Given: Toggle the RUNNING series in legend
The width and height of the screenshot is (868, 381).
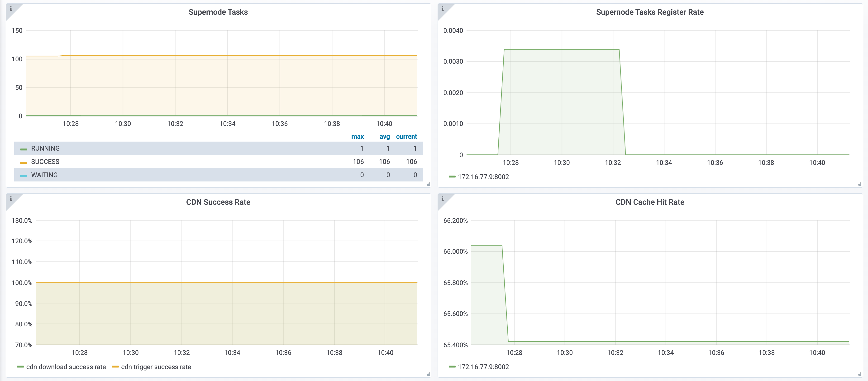Looking at the screenshot, I should point(45,148).
